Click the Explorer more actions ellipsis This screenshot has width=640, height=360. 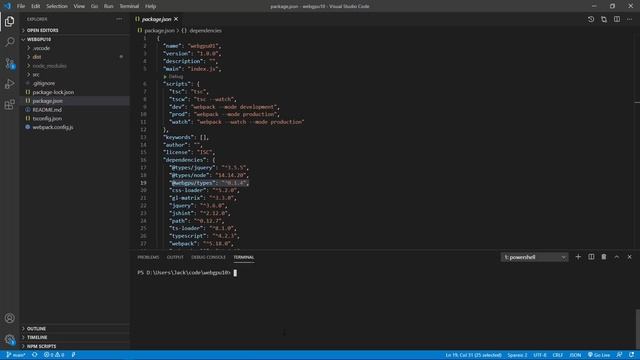[119, 19]
